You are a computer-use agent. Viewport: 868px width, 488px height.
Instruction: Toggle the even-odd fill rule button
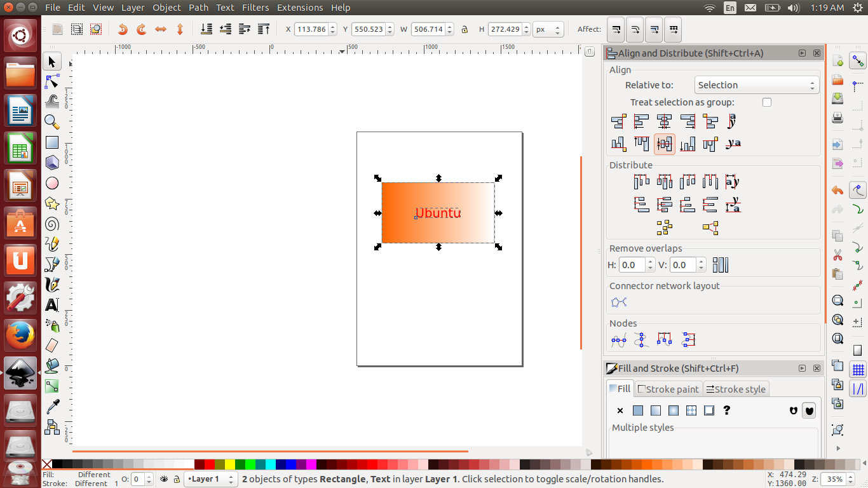tap(793, 411)
